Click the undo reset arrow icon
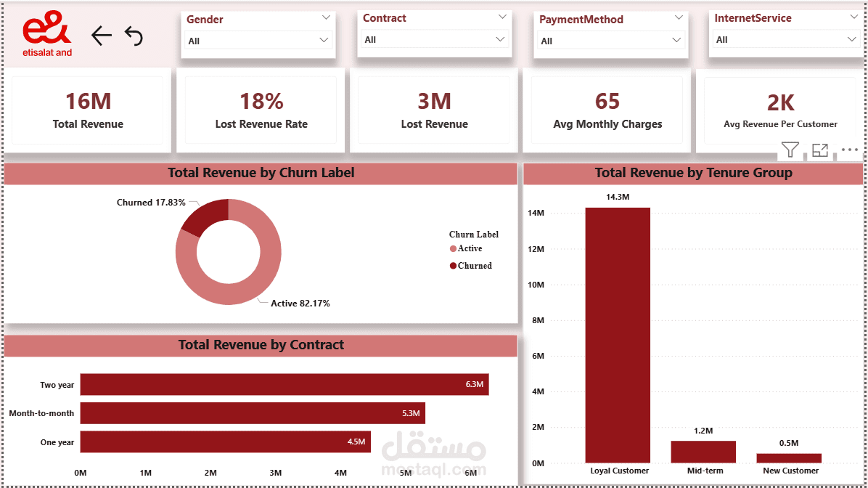 (x=134, y=36)
